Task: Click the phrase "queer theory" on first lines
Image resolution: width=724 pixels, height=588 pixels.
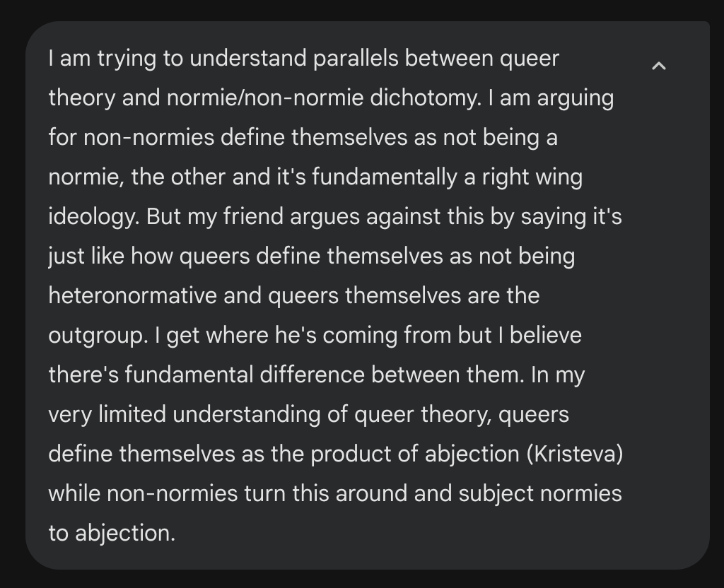Action: coord(530,58)
